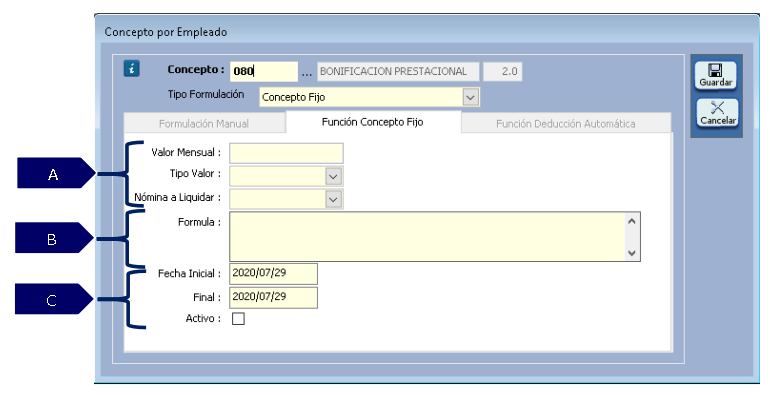Click the Formula scrollbar down arrow
The height and width of the screenshot is (395, 770).
pos(632,254)
